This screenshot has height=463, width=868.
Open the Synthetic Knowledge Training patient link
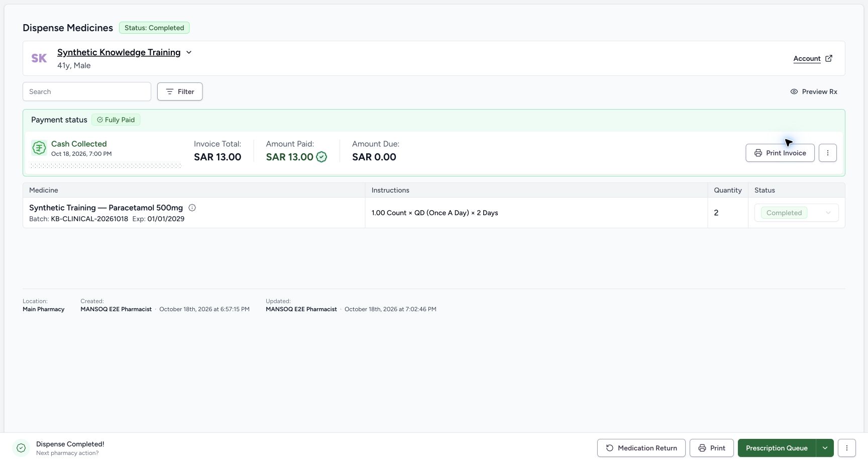pyautogui.click(x=119, y=52)
